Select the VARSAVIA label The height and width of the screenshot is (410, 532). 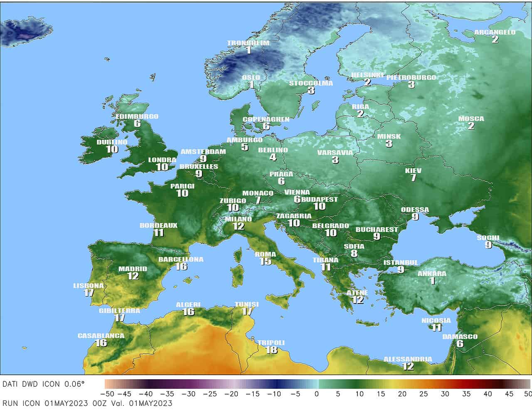335,153
